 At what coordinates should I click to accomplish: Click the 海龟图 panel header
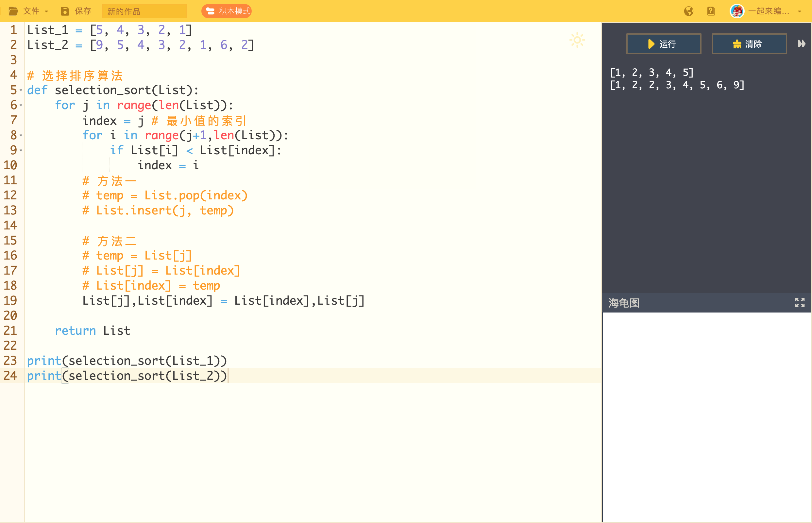click(706, 303)
